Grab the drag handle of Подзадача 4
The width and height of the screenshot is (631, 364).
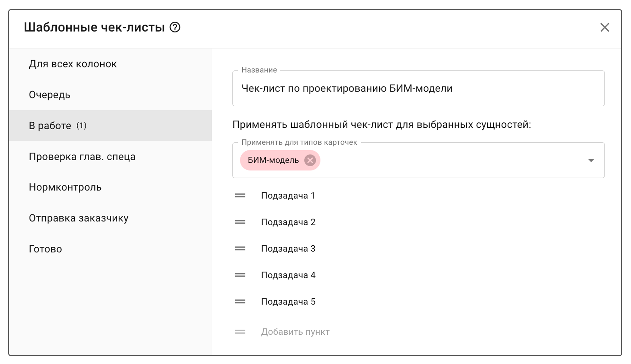[240, 275]
